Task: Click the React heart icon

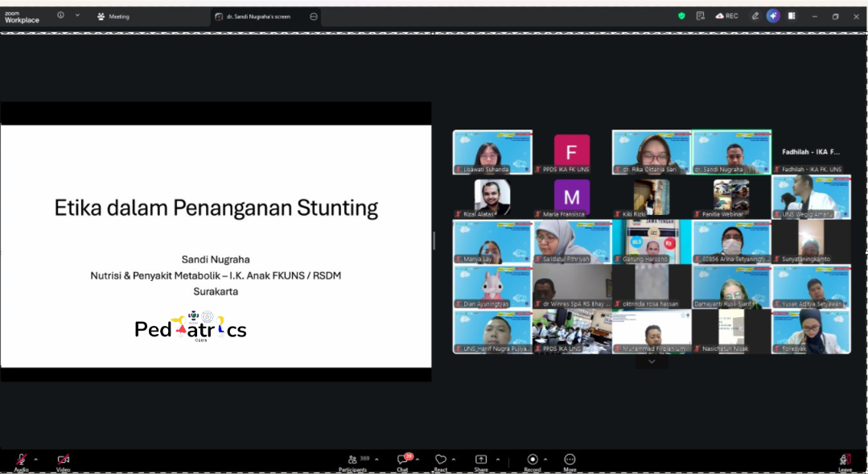Action: pos(440,460)
